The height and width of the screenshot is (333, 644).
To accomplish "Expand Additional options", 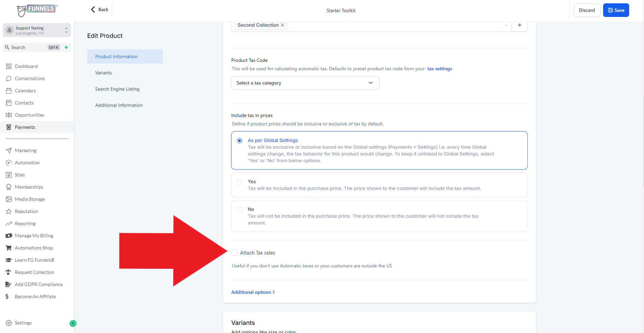I will [x=253, y=292].
